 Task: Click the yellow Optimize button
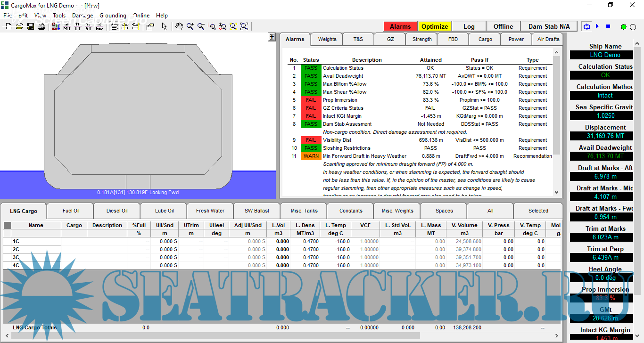click(x=435, y=26)
